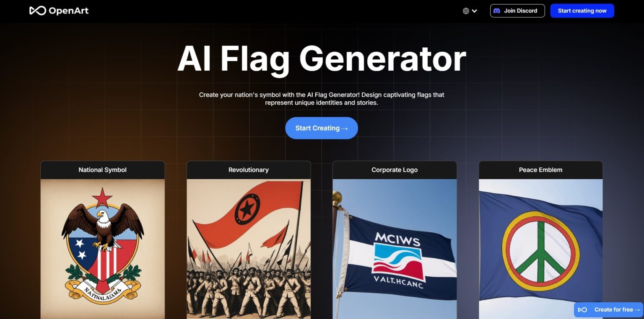Click the OpenArt infinity logo icon
The height and width of the screenshot is (319, 644).
pos(37,10)
